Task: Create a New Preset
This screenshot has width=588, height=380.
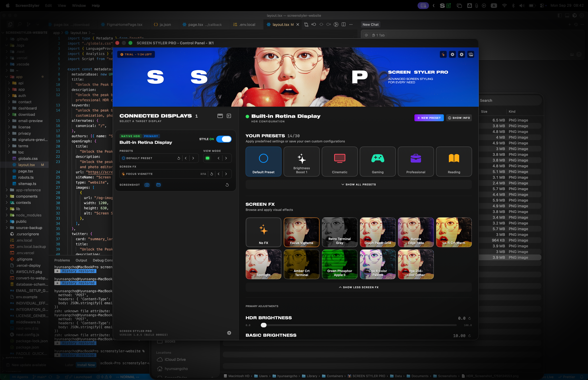Action: click(x=429, y=118)
